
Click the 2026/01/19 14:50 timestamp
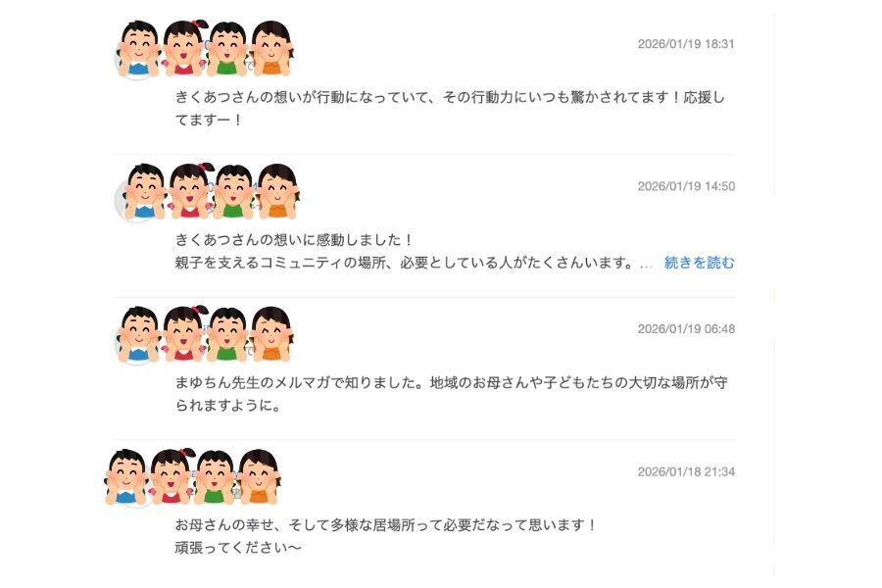[x=686, y=186]
